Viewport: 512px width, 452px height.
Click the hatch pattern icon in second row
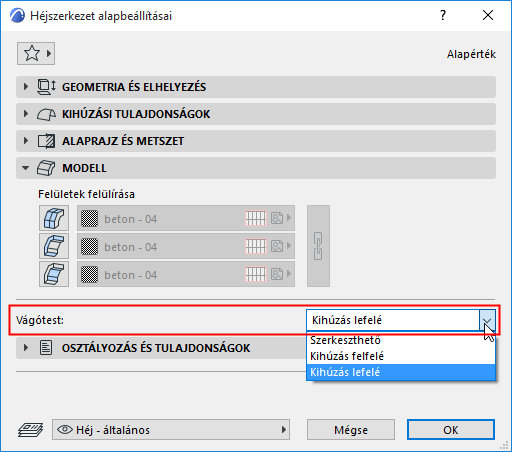[256, 246]
